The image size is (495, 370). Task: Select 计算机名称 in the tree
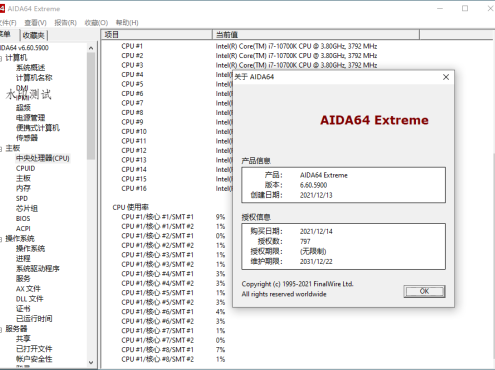tap(34, 78)
